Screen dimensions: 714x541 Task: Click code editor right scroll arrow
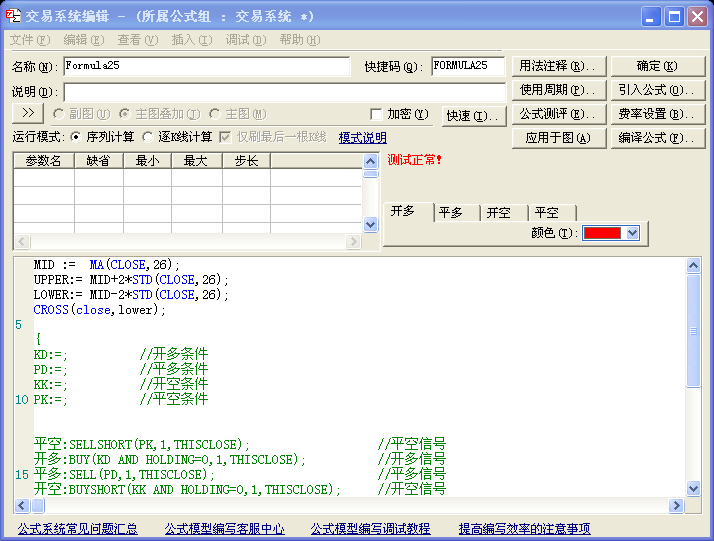[676, 505]
